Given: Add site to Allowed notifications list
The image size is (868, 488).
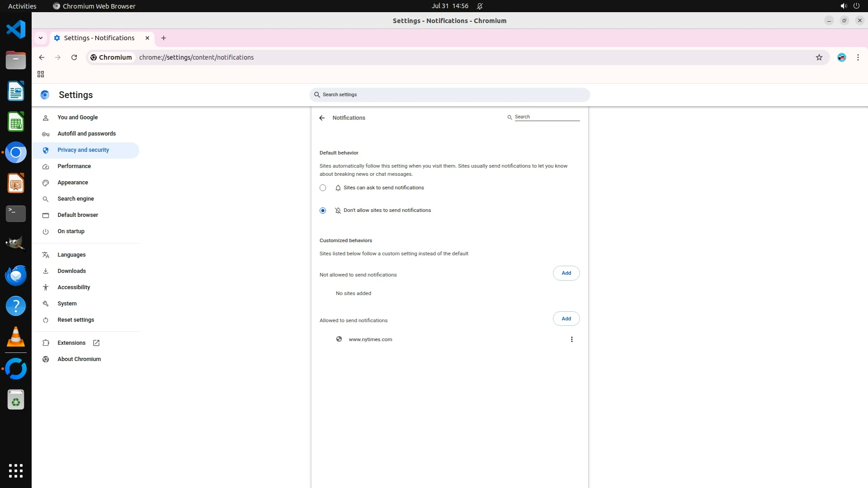Looking at the screenshot, I should pos(566,319).
